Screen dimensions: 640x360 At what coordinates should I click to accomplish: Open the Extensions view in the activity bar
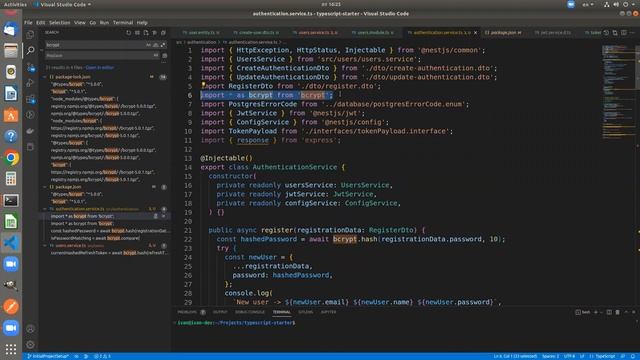[30, 99]
